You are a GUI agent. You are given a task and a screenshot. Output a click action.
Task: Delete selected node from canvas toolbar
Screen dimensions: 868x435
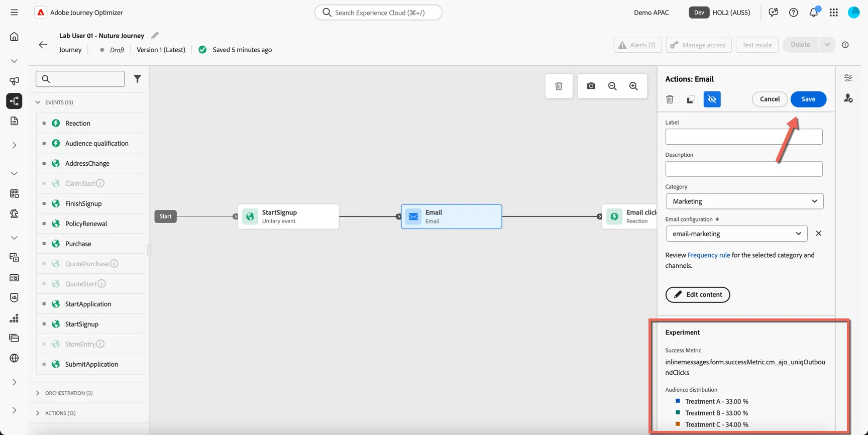(x=559, y=86)
